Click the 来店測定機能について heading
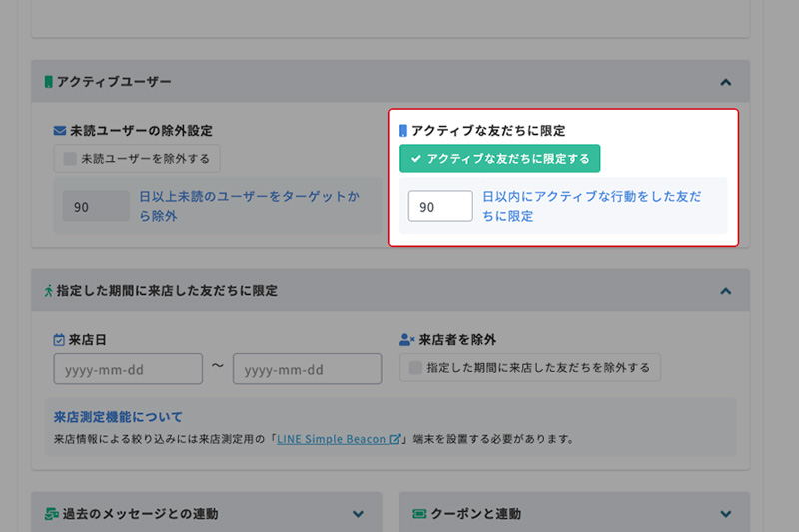799x532 pixels. [x=118, y=417]
